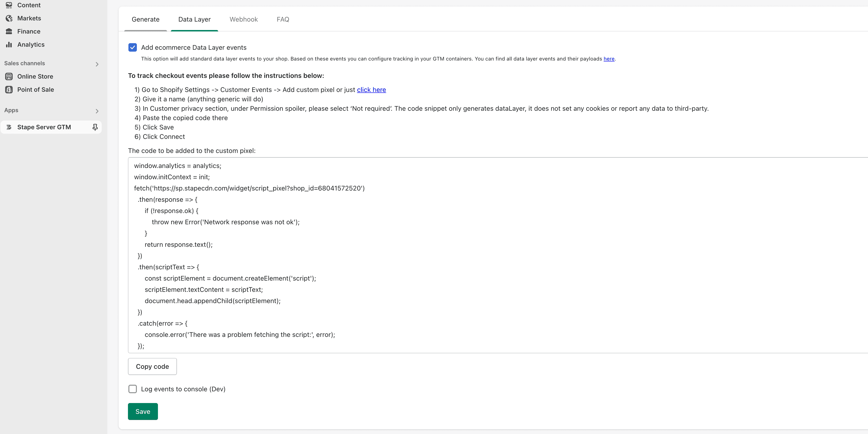This screenshot has height=434, width=868.
Task: Open the 'here' data layer payloads link
Action: click(609, 59)
